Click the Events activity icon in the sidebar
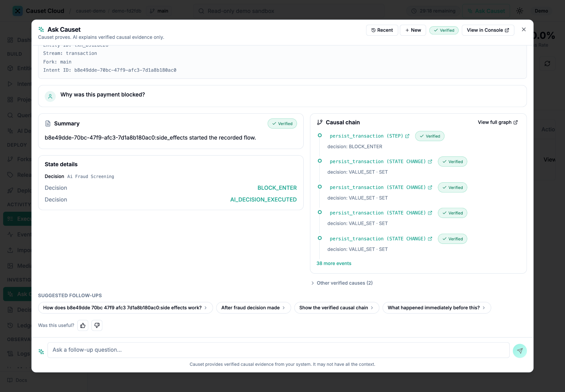This screenshot has width=565, height=392. pos(10,235)
